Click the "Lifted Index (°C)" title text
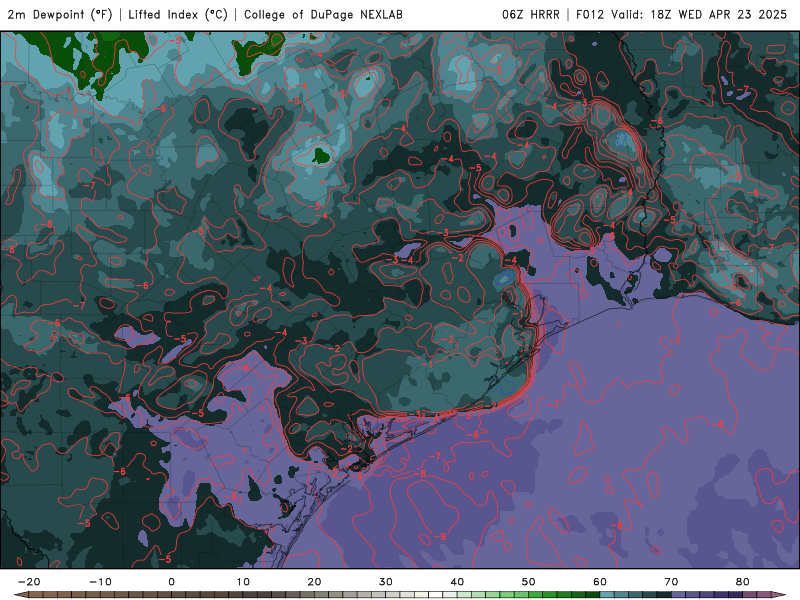 coord(178,15)
